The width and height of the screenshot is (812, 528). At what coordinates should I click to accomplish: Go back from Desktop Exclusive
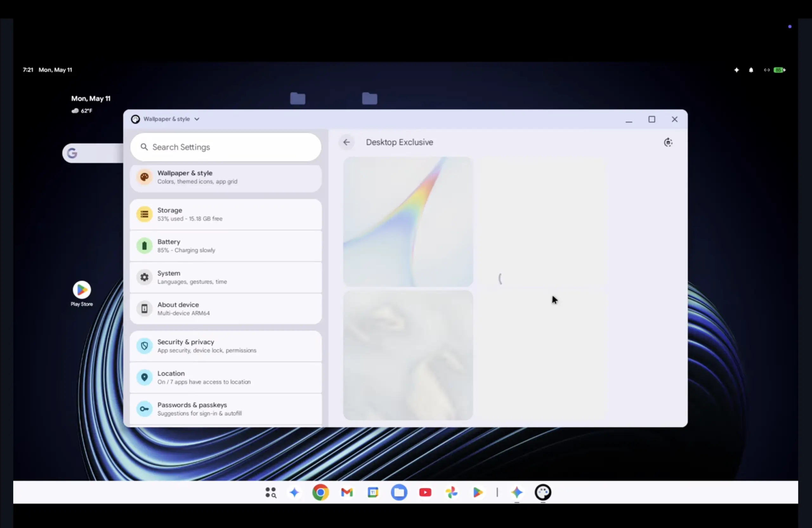(346, 142)
